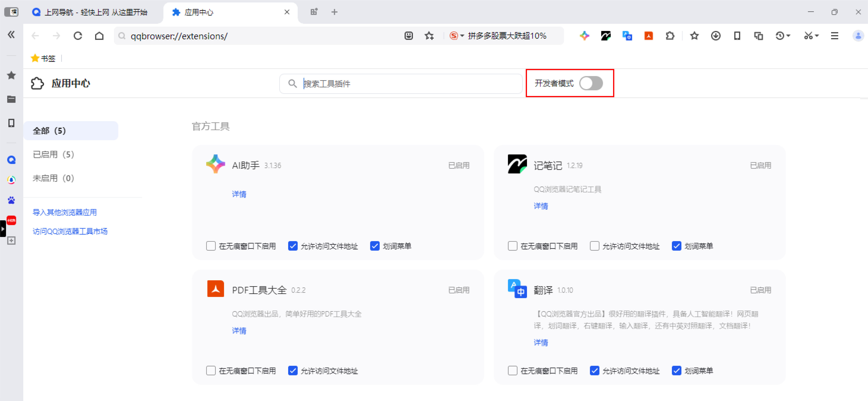Open favorites star in toolbar
This screenshot has height=401, width=868.
pos(694,36)
